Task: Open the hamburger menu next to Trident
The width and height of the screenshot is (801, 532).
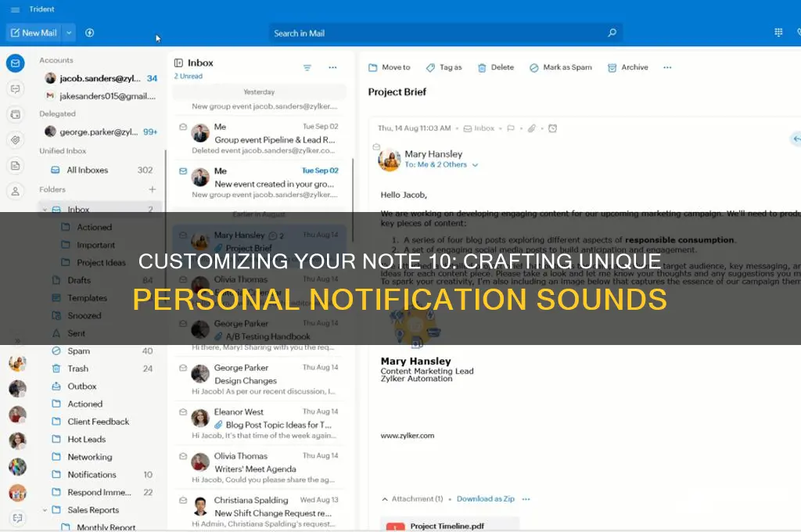Action: (x=16, y=9)
